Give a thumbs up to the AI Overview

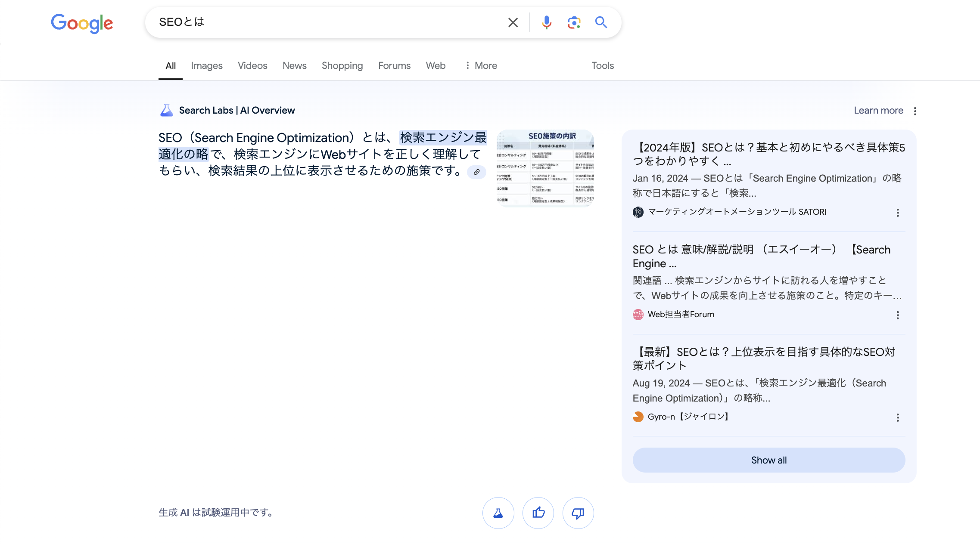pos(538,513)
